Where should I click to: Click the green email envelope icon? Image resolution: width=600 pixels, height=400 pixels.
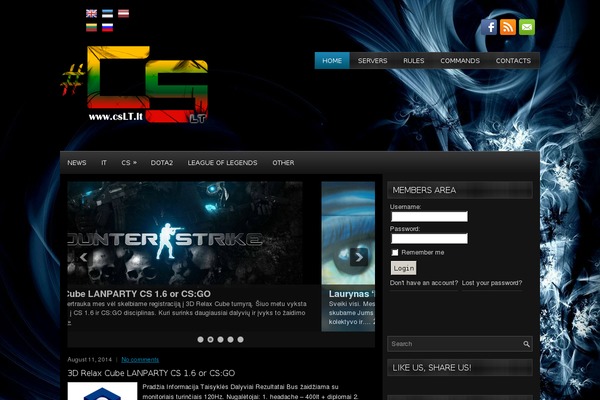527,27
